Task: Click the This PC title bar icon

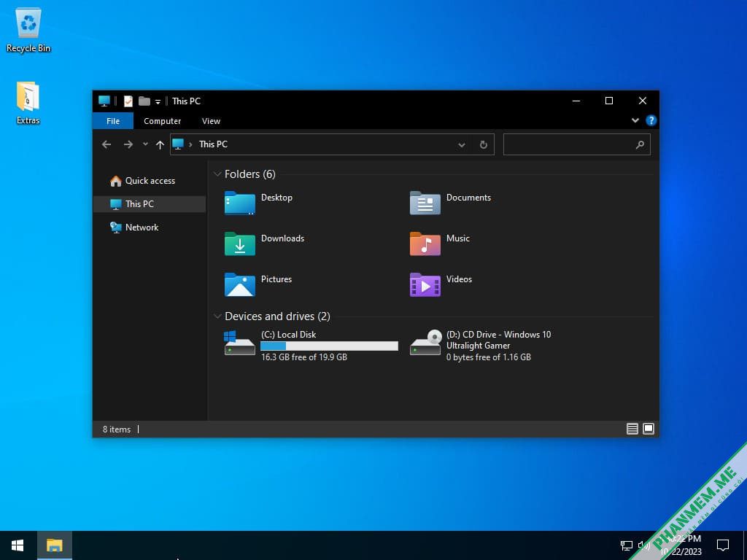Action: [x=104, y=101]
